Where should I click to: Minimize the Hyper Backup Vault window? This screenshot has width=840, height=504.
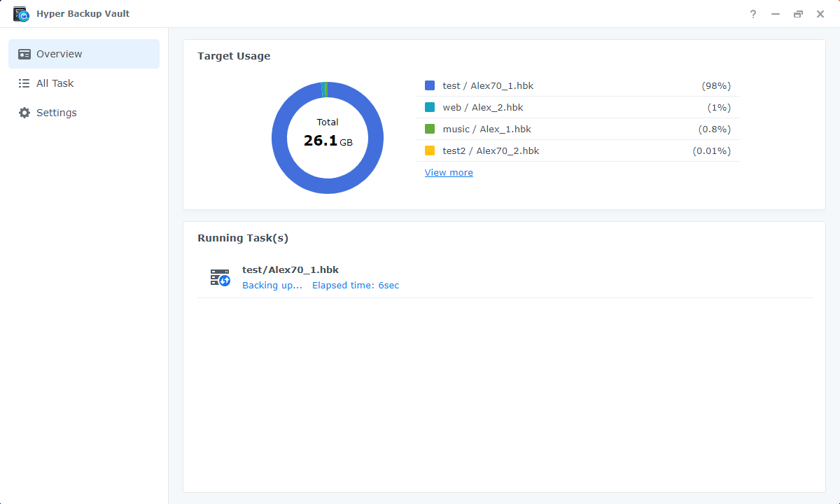click(x=776, y=14)
